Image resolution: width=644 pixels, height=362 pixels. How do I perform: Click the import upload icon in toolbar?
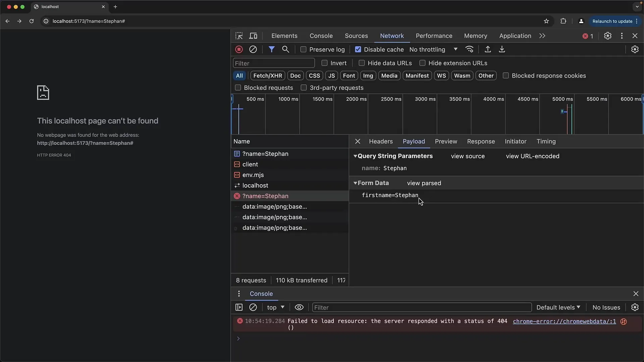487,49
